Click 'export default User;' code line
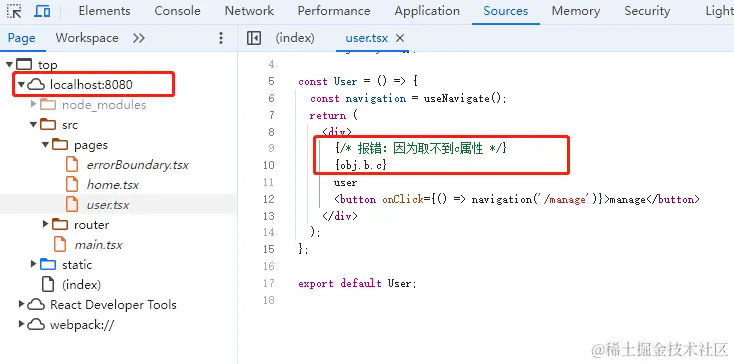This screenshot has height=364, width=734. click(x=357, y=284)
